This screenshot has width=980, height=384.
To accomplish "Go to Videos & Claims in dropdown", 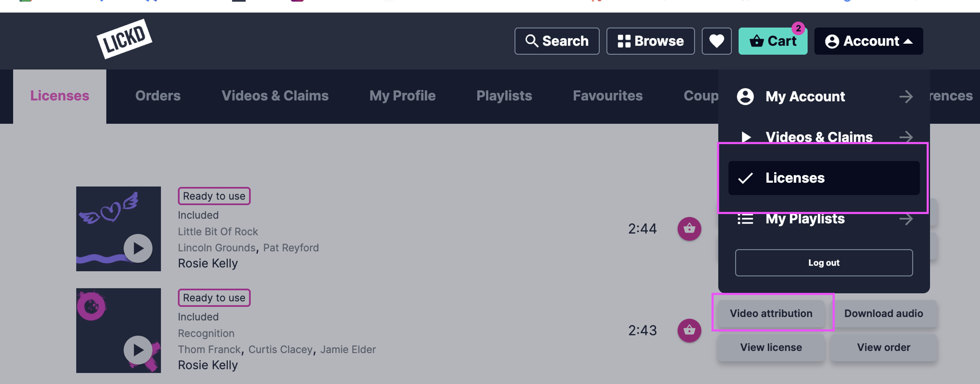I will (x=824, y=137).
